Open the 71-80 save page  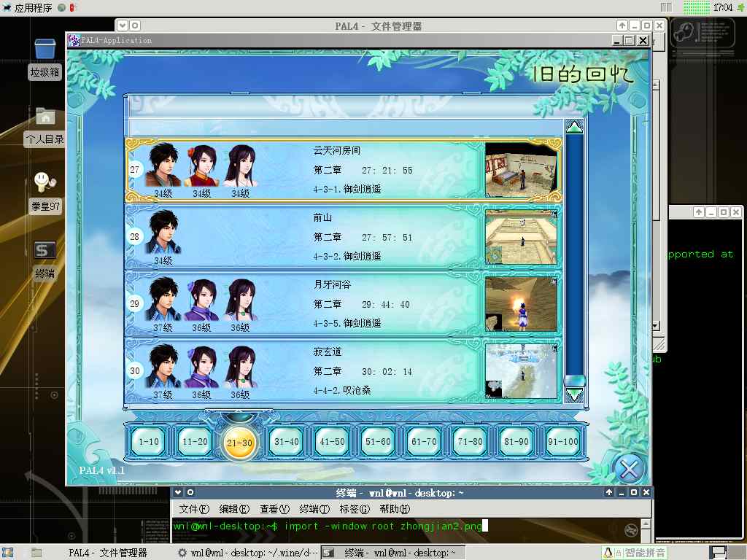point(470,442)
